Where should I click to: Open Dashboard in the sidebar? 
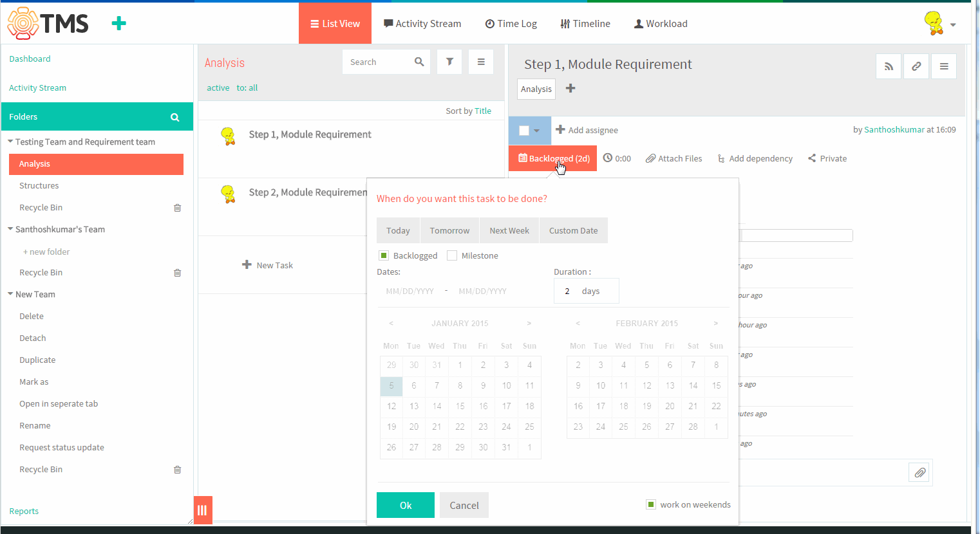pyautogui.click(x=30, y=59)
